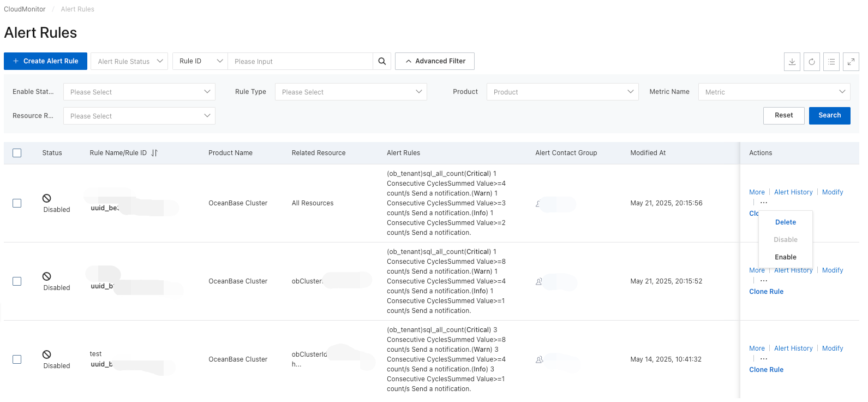Click the fullscreen expand icon
The width and height of the screenshot is (868, 402).
851,62
